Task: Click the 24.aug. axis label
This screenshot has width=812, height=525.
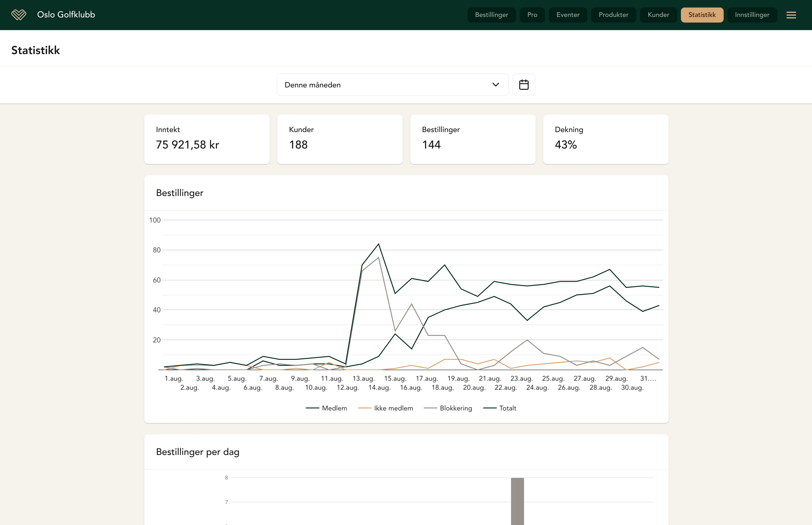Action: [x=537, y=388]
